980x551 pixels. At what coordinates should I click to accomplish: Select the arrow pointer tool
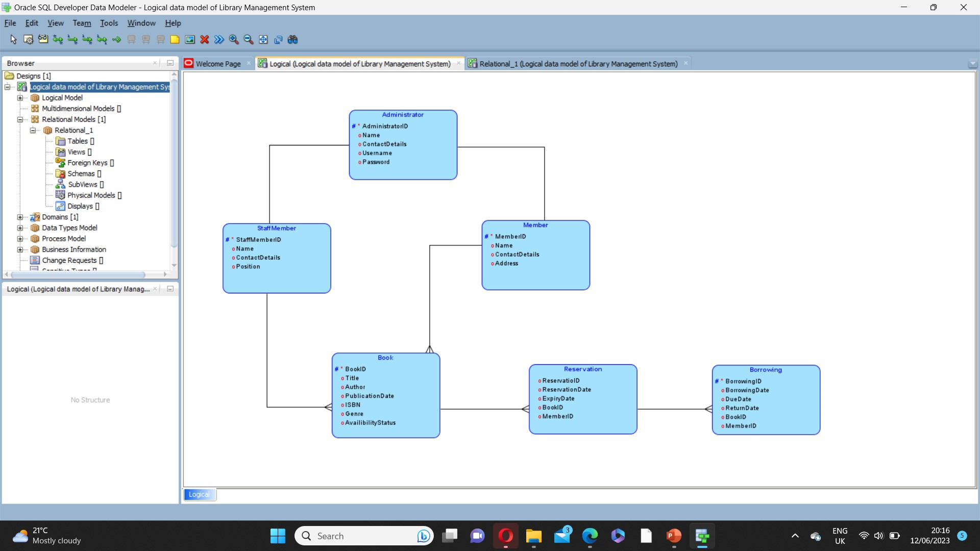pyautogui.click(x=13, y=39)
